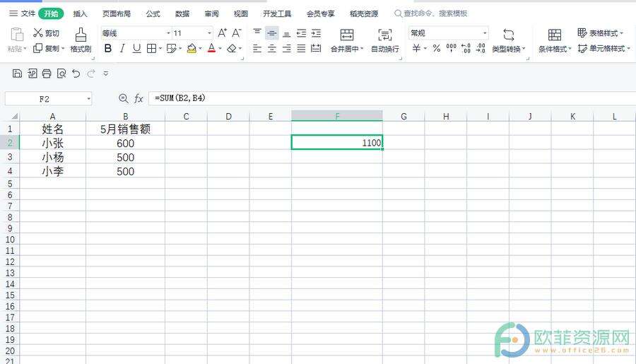
Task: Switch to the Formulas tab
Action: pyautogui.click(x=153, y=14)
